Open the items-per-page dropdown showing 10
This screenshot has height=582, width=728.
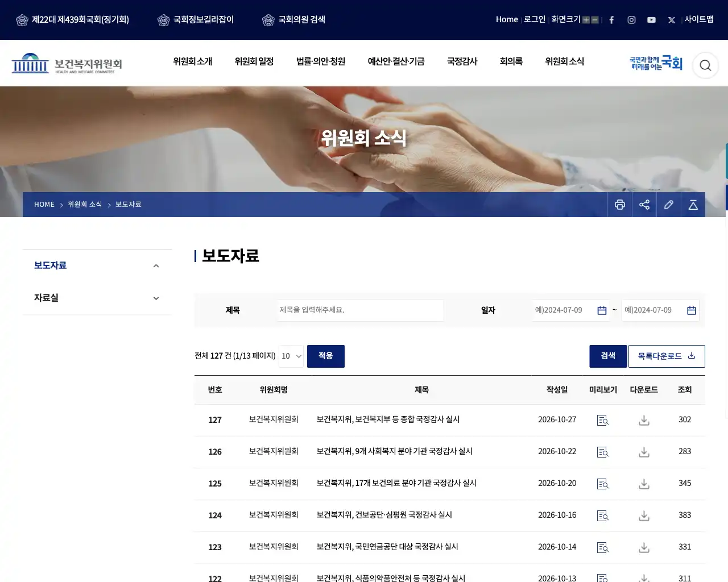pyautogui.click(x=291, y=356)
